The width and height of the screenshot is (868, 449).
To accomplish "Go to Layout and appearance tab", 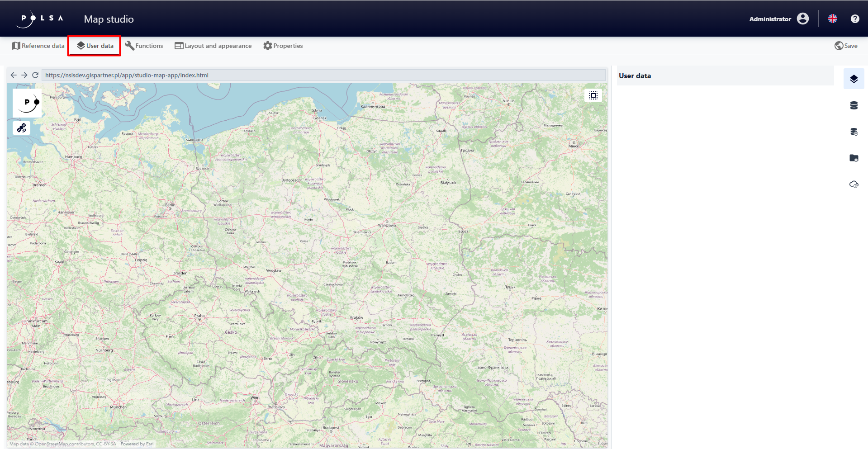I will (213, 46).
